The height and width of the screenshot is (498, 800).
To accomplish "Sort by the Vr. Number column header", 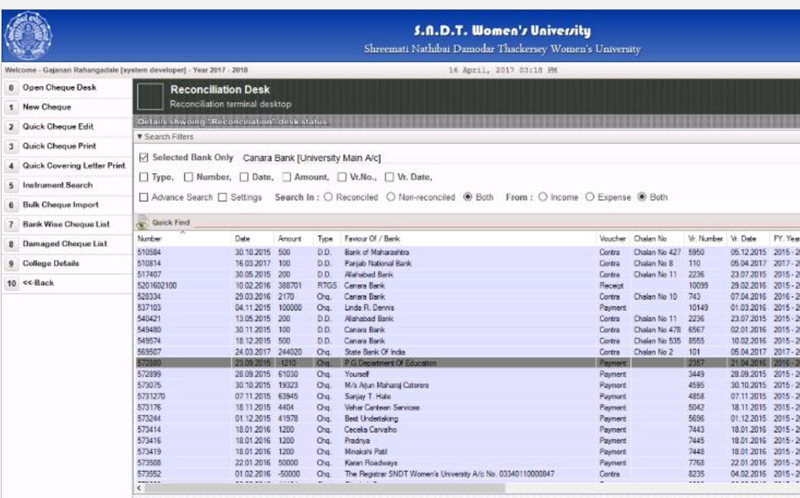I will point(706,239).
